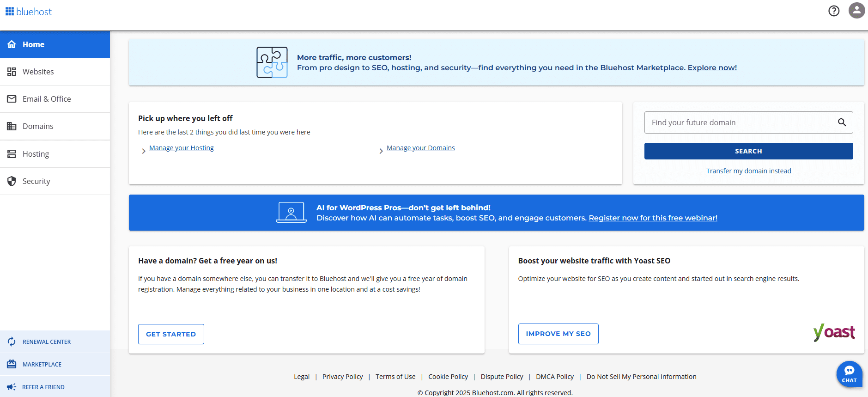Screen dimensions: 868x397
Task: Open the Dispute Policy footer link
Action: (x=502, y=377)
